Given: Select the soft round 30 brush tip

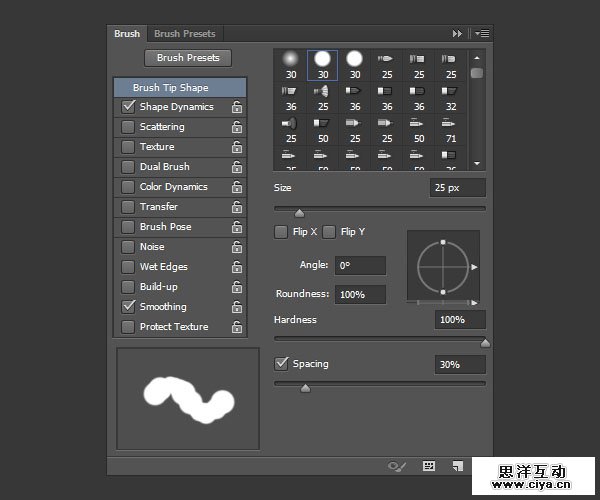Looking at the screenshot, I should (x=291, y=61).
